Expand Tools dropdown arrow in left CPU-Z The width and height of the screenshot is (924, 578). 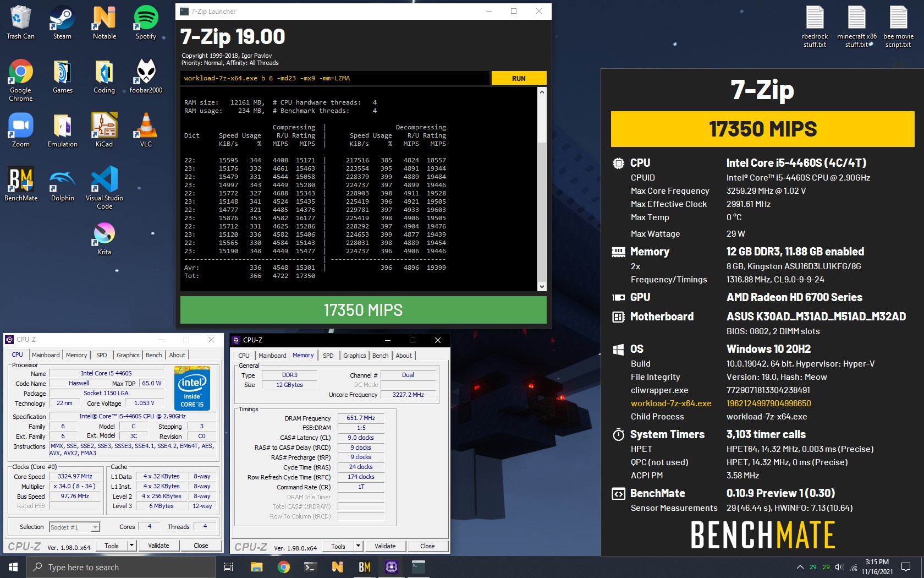131,546
